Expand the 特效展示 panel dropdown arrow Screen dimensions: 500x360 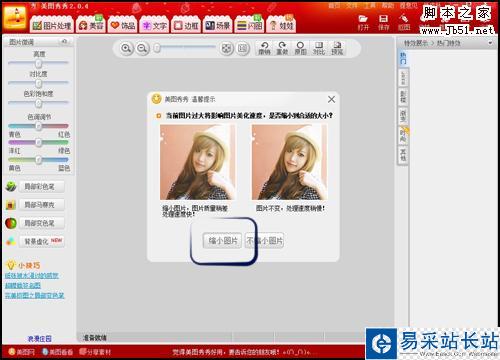click(x=490, y=43)
